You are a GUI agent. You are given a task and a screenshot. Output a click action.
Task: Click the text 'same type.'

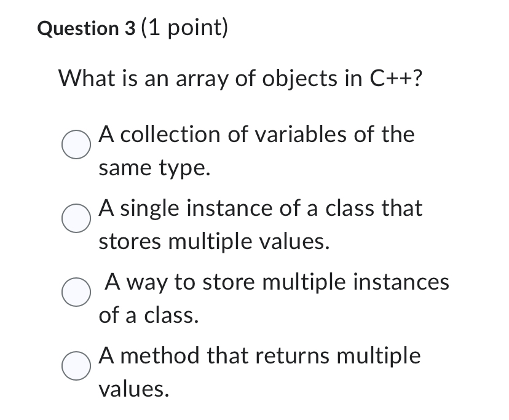156,167
